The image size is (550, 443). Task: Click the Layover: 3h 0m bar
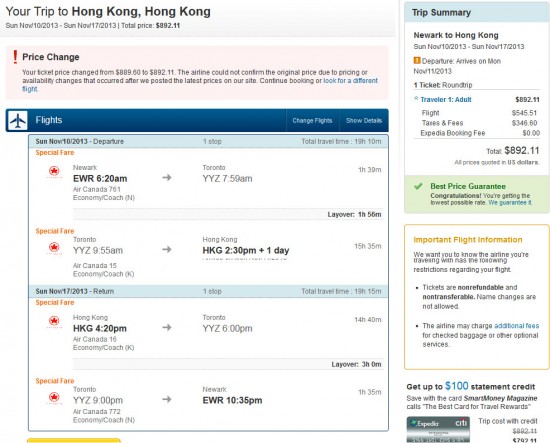228,364
